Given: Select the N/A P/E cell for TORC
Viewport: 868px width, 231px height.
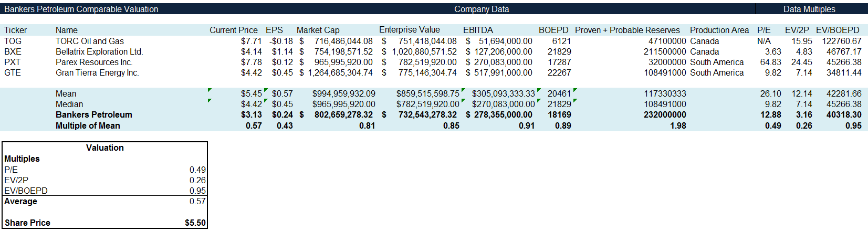Looking at the screenshot, I should pos(764,41).
